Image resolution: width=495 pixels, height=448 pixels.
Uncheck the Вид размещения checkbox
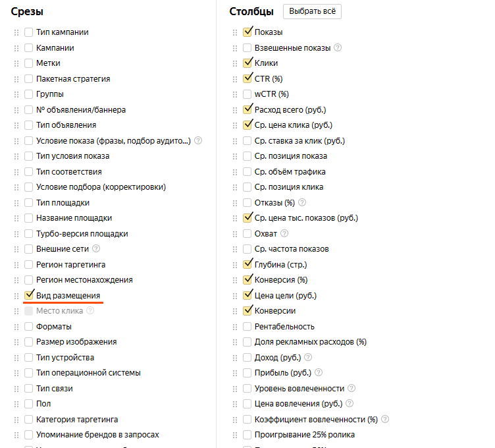click(29, 295)
